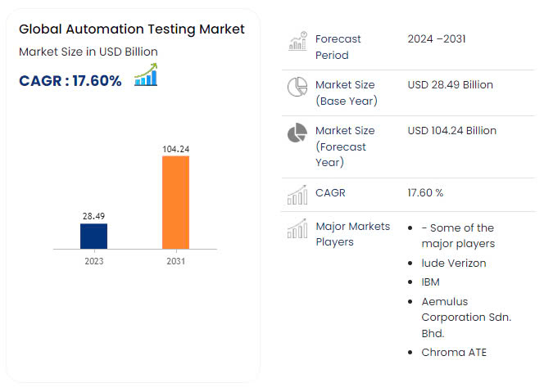Image resolution: width=544 pixels, height=392 pixels.
Task: Click the 2023 axis label
Action: coord(93,262)
